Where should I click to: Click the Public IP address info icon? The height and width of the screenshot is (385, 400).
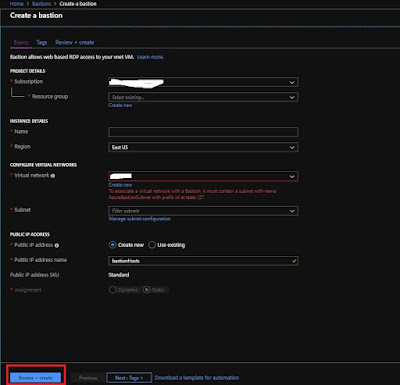[57, 245]
